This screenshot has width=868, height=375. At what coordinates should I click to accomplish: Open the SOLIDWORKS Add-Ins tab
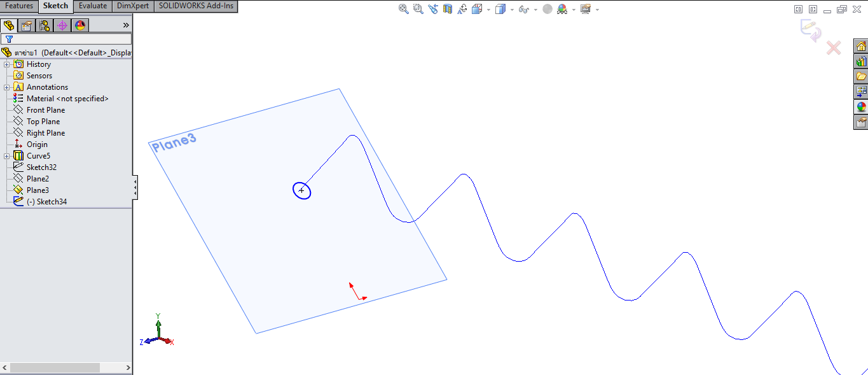coord(196,6)
